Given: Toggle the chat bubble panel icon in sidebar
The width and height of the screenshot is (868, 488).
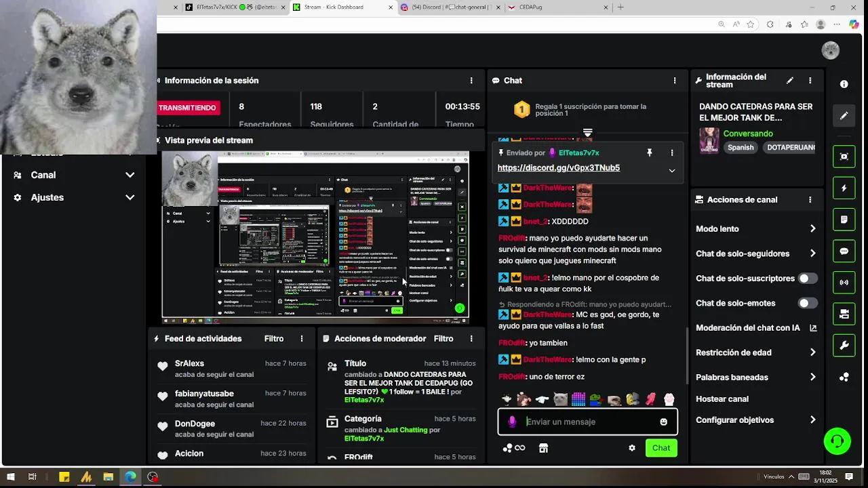Looking at the screenshot, I should [844, 251].
